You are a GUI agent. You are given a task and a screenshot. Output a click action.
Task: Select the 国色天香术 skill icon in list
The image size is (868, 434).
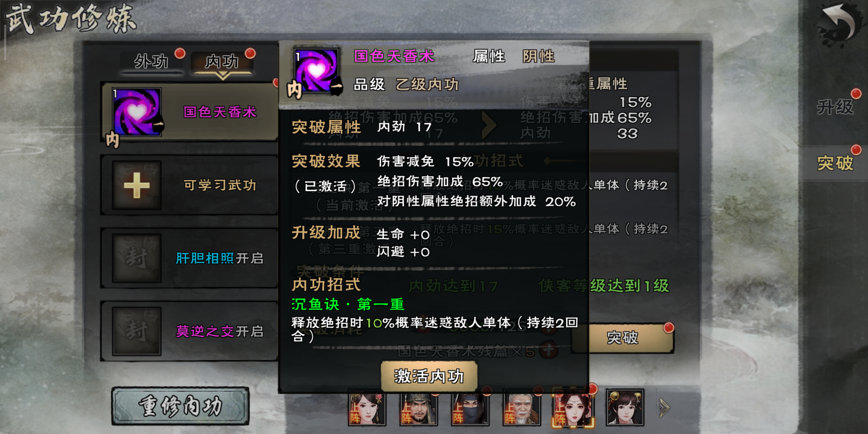point(137,112)
